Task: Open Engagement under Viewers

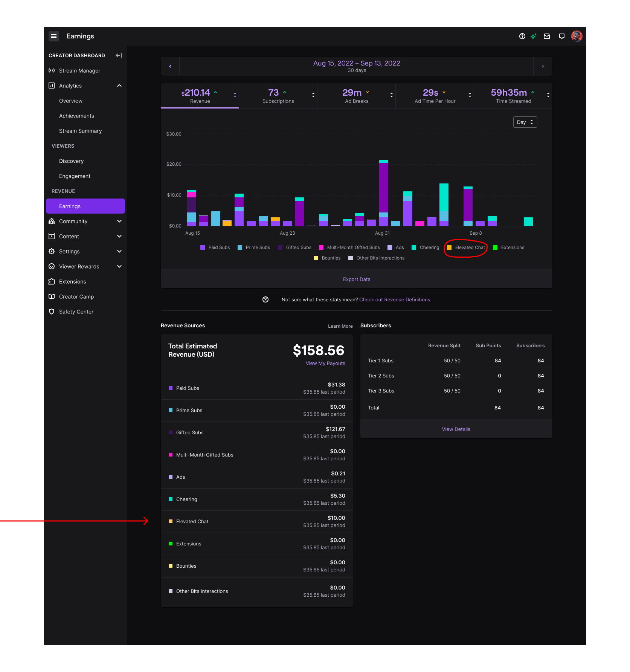Action: (75, 176)
